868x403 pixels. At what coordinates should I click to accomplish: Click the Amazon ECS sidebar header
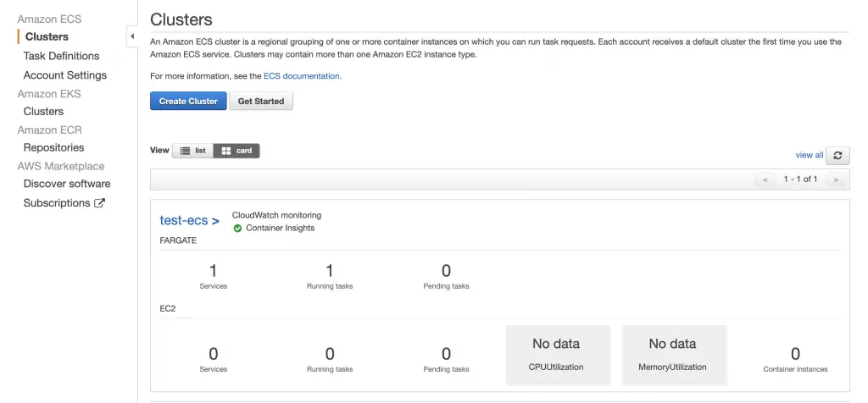point(49,19)
